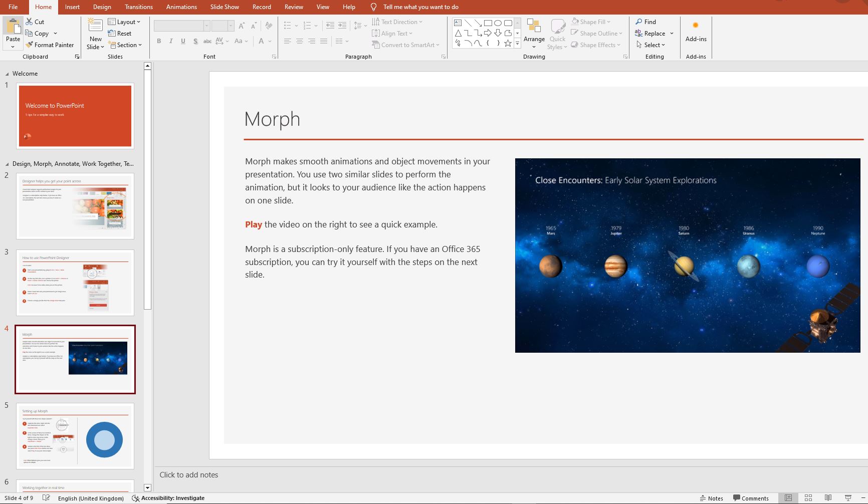Toggle the Notes pane in status bar
Image resolution: width=868 pixels, height=504 pixels.
[711, 498]
